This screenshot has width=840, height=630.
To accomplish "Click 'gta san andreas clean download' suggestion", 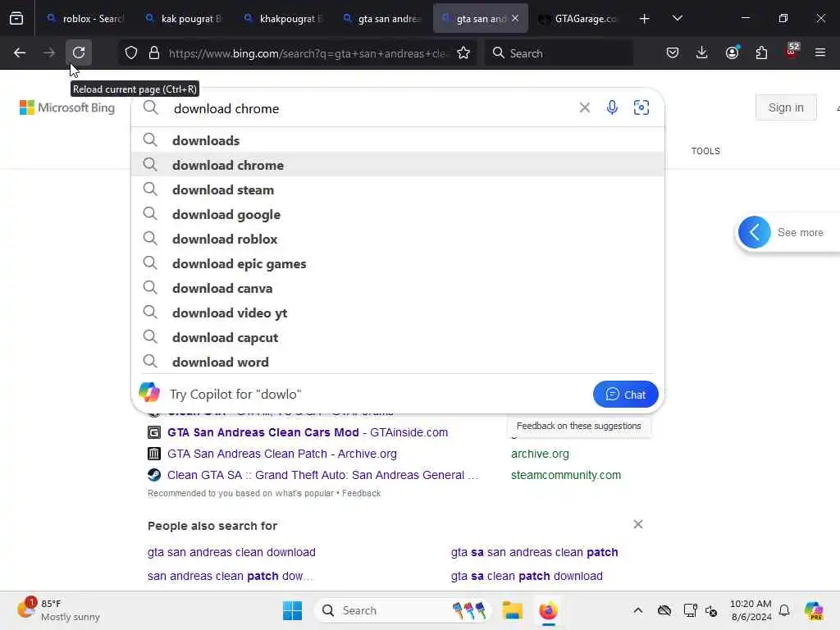I will (231, 552).
